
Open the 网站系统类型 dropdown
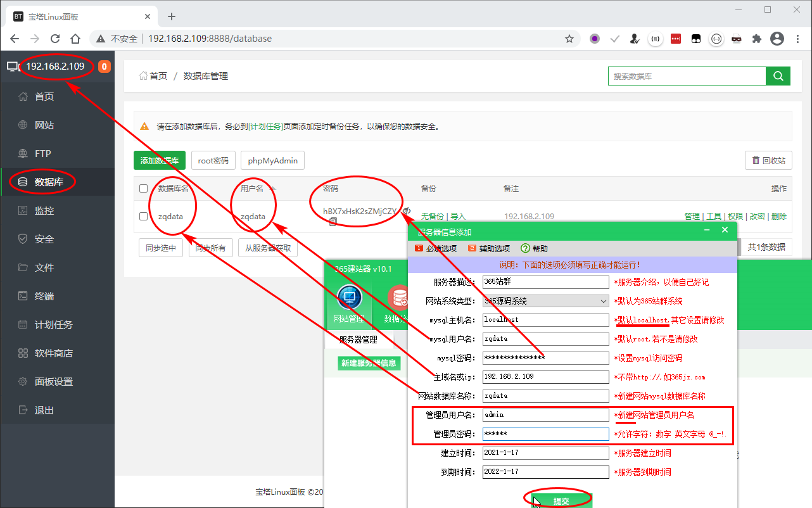545,301
